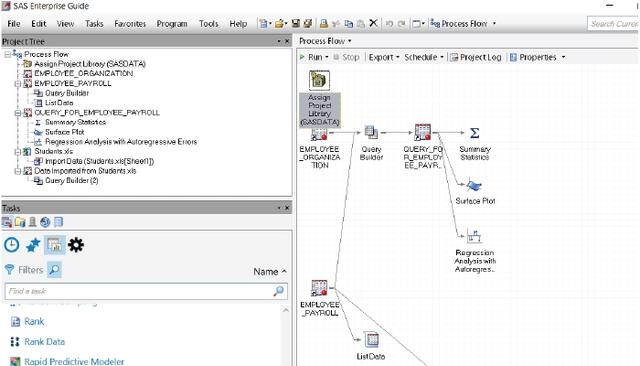The image size is (640, 366).
Task: Click the Save project floppy icon
Action: [x=296, y=24]
